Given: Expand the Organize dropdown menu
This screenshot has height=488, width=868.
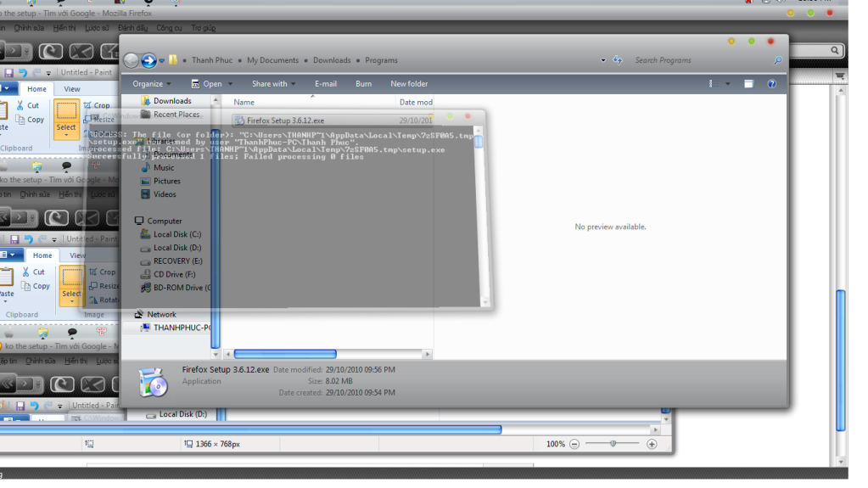Looking at the screenshot, I should [152, 84].
